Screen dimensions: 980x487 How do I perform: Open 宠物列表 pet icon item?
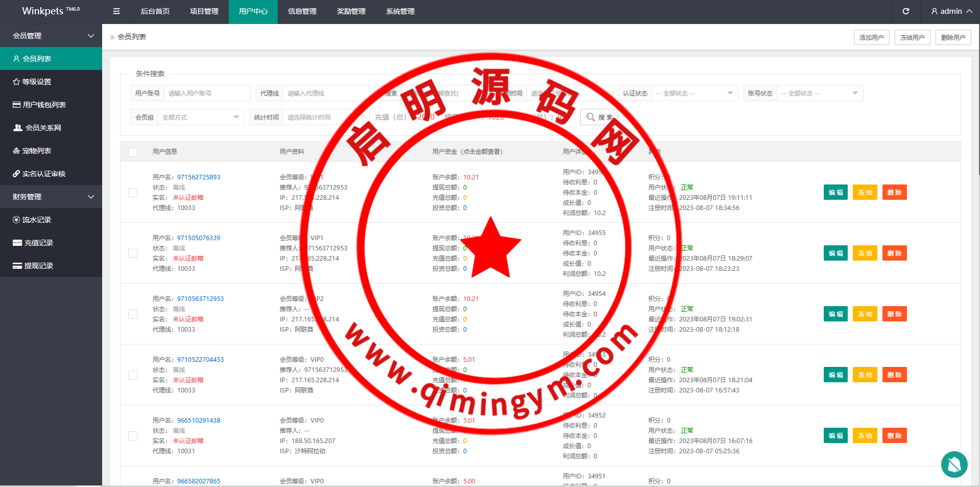pyautogui.click(x=32, y=151)
